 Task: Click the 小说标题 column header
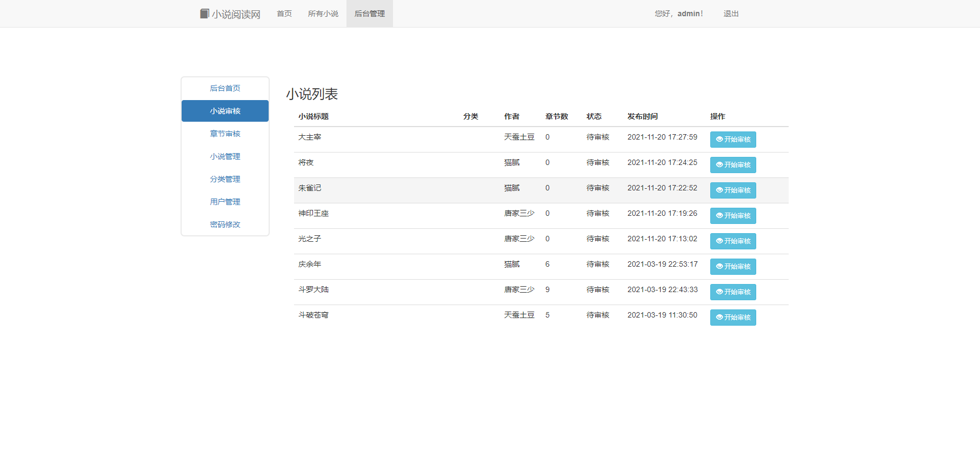tap(314, 117)
